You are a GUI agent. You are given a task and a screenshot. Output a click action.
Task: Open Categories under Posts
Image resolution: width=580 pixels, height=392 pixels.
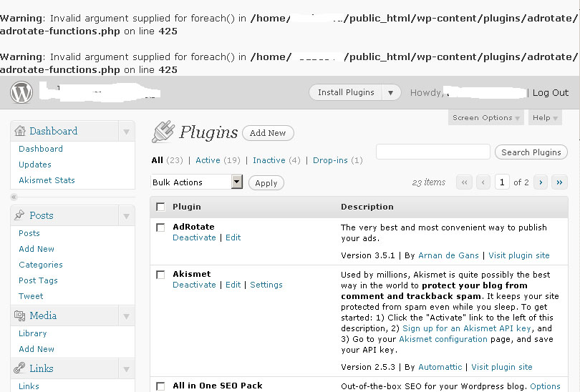(41, 265)
